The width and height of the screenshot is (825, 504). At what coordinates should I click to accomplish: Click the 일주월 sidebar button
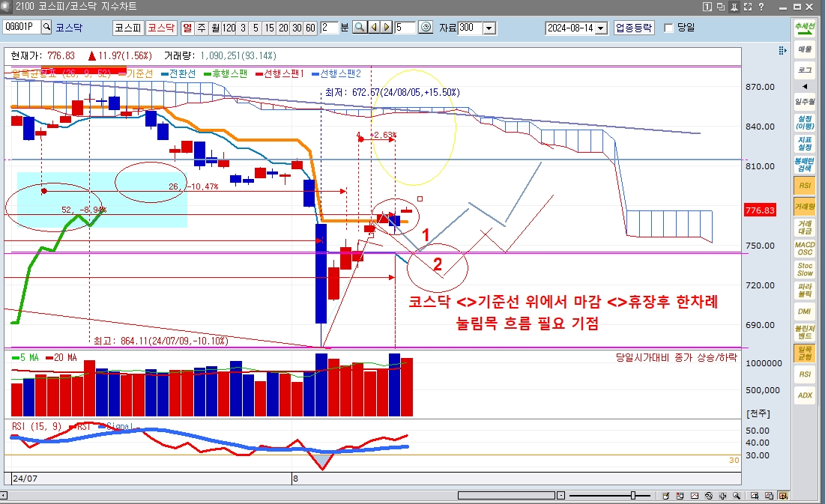pos(805,102)
